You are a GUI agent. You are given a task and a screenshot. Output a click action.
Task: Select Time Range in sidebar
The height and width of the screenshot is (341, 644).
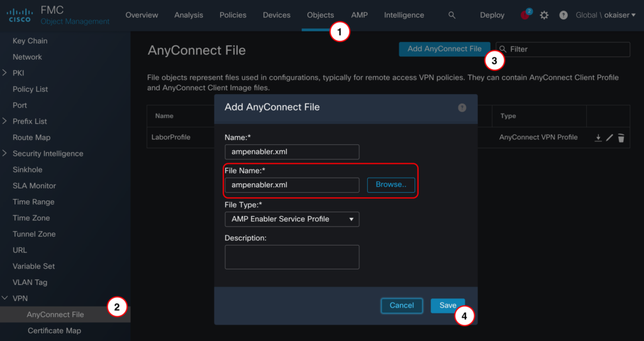click(33, 202)
